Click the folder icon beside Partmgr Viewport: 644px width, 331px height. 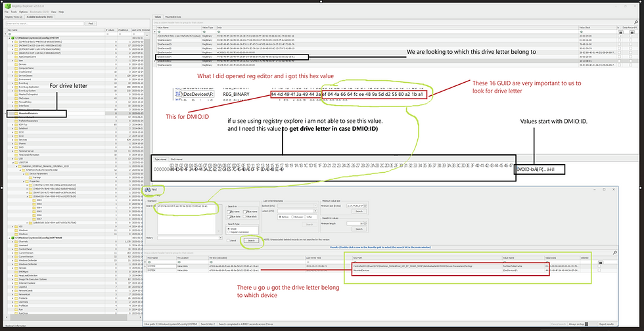[30, 177]
